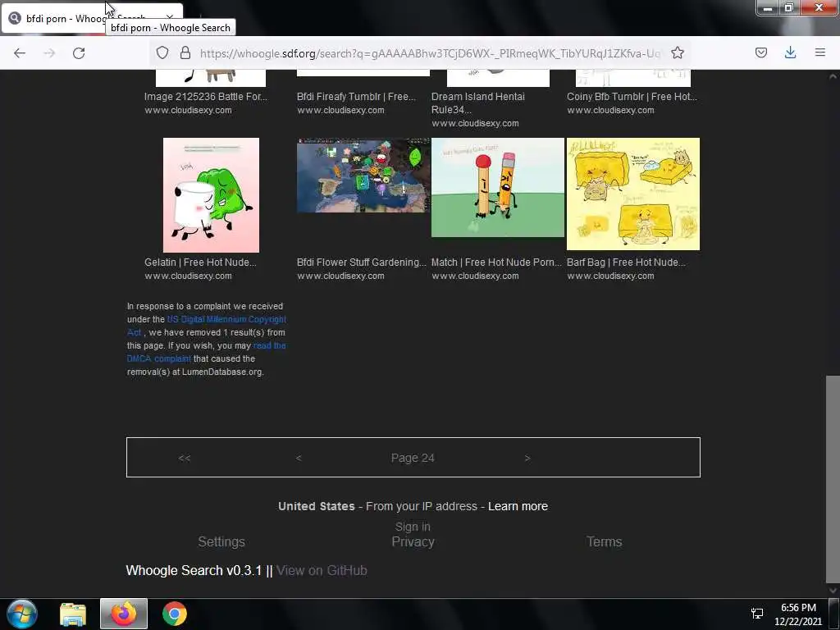840x630 pixels.
Task: Open the map-style Bfdi Flower Stuff thumbnail
Action: point(363,176)
